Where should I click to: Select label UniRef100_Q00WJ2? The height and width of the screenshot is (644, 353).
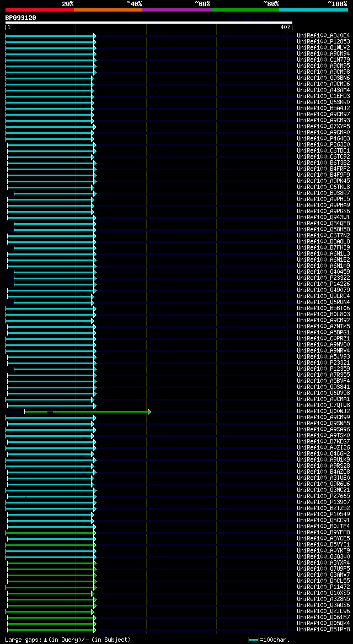tap(323, 411)
